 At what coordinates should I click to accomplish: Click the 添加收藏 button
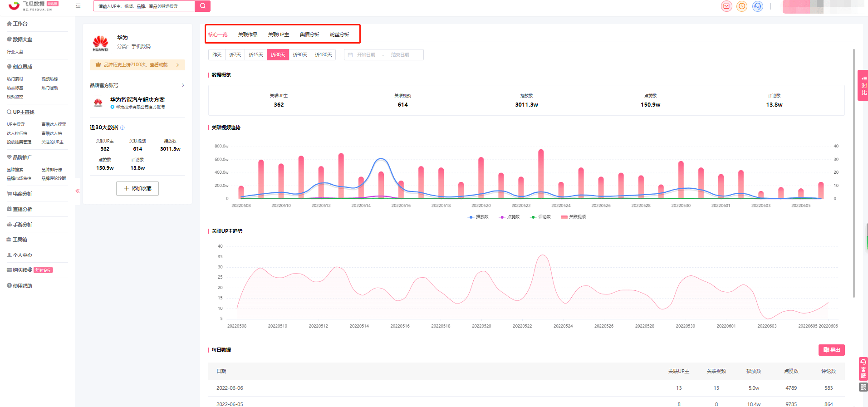pos(137,188)
